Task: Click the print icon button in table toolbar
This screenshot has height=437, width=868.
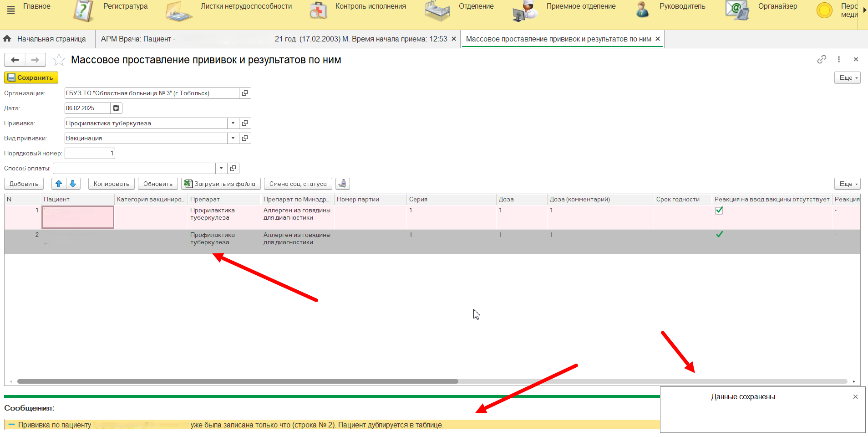Action: click(342, 184)
